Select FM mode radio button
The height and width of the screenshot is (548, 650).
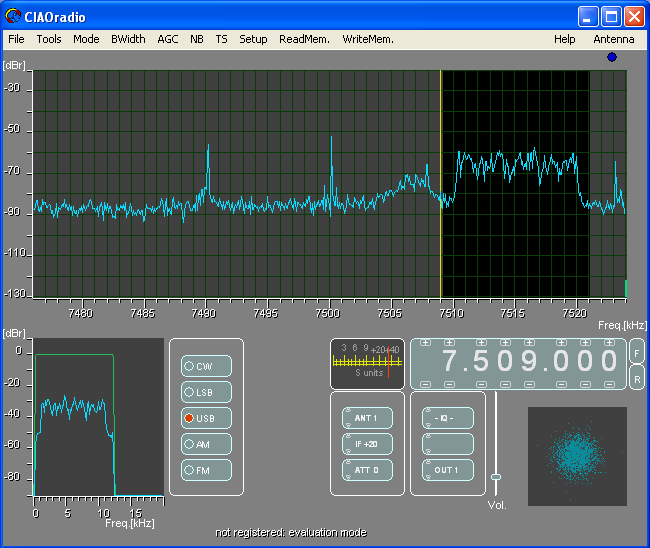click(x=206, y=470)
